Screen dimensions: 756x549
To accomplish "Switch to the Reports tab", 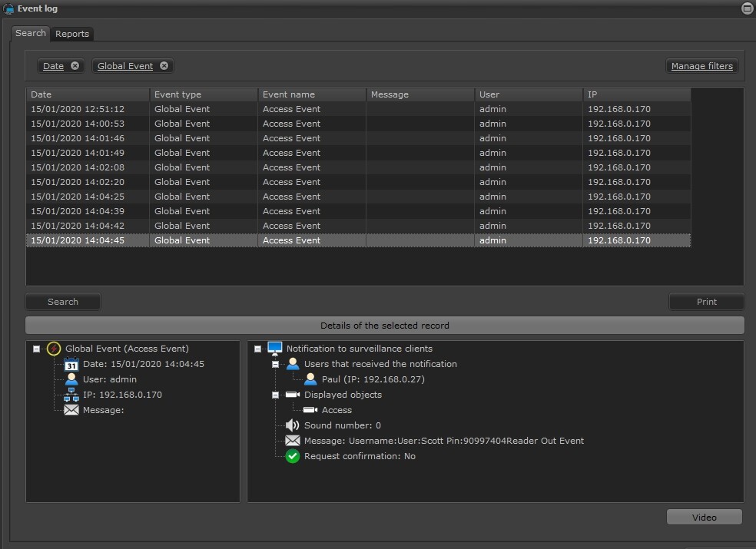I will click(72, 34).
